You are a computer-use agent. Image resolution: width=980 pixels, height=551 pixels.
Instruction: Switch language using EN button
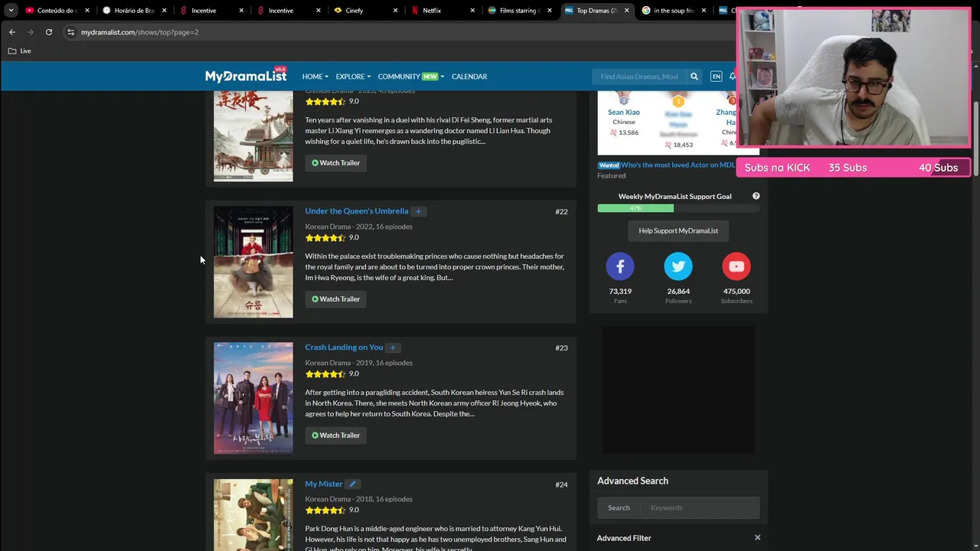click(716, 77)
